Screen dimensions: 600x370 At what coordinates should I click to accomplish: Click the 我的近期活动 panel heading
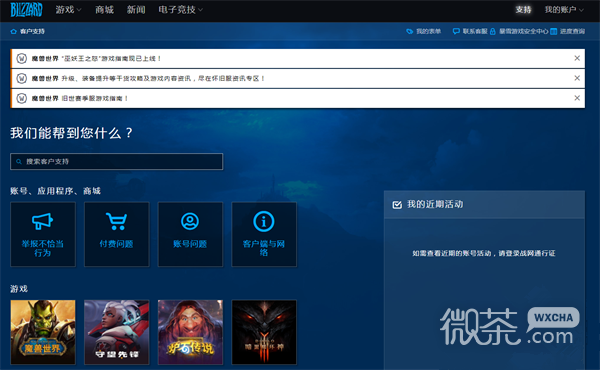click(435, 204)
